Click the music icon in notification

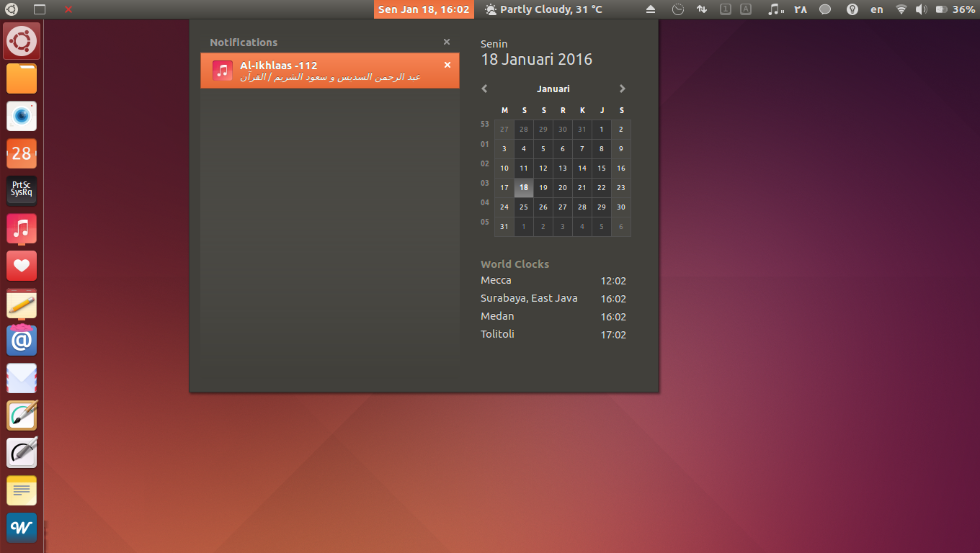[223, 71]
